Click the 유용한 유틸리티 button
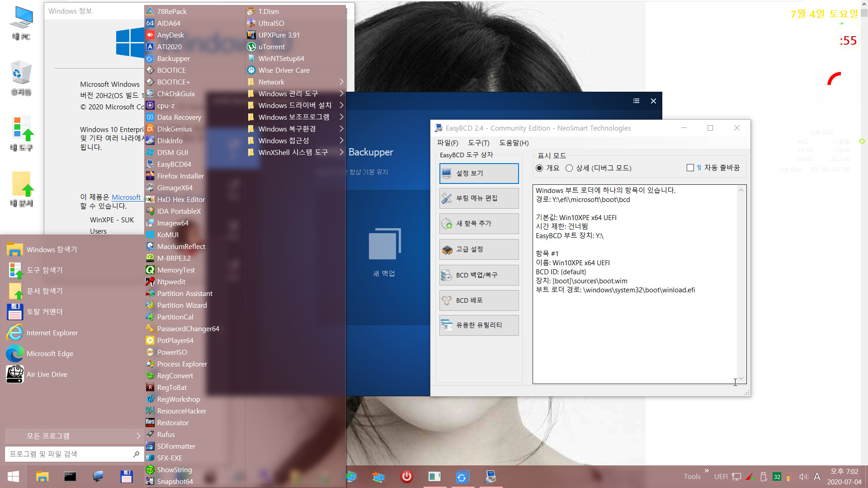 click(479, 325)
